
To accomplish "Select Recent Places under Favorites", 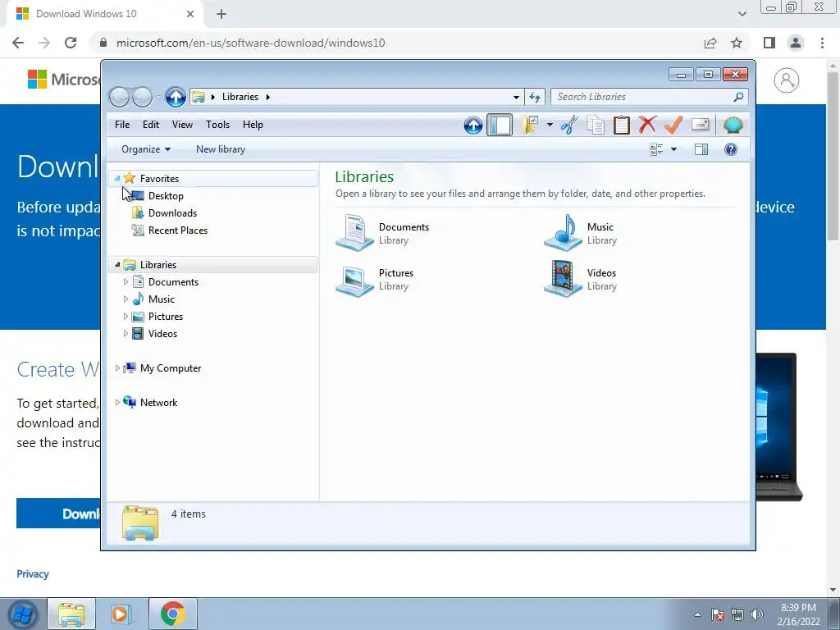I will (x=178, y=231).
